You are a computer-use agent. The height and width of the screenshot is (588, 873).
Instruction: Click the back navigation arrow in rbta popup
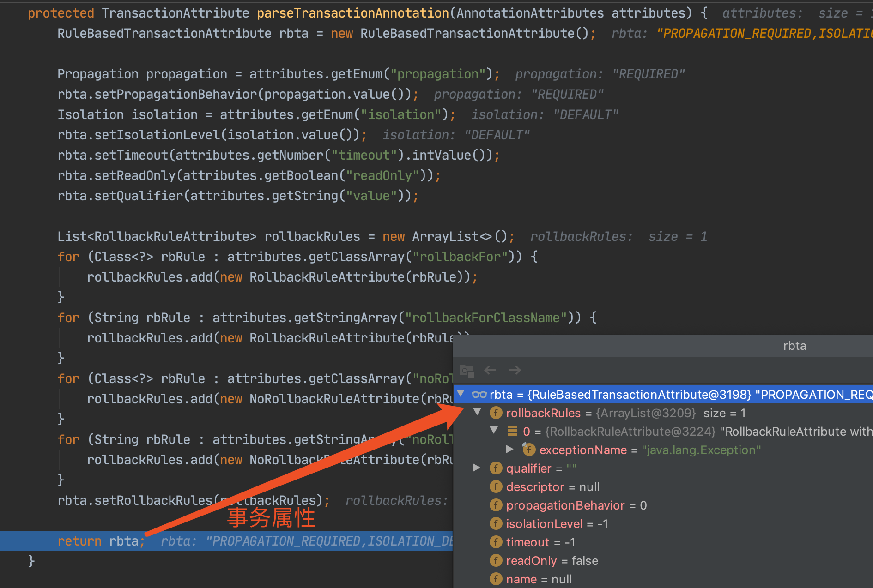[490, 370]
